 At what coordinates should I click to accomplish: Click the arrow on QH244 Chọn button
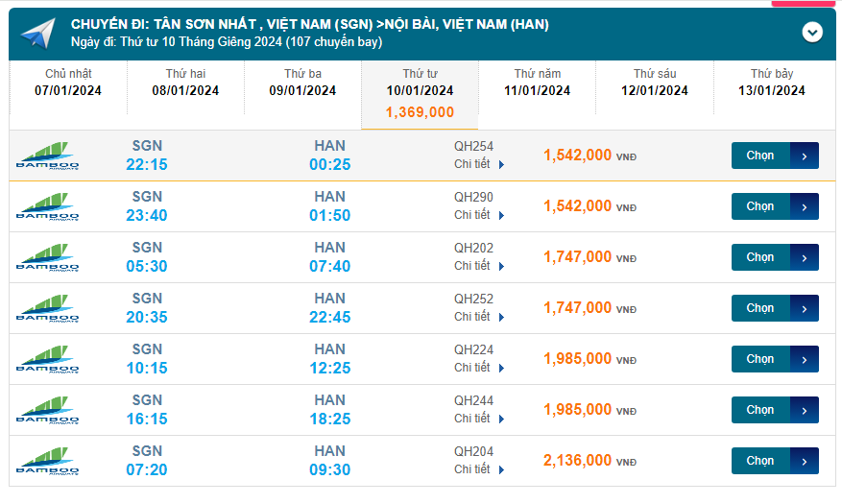[x=804, y=410]
